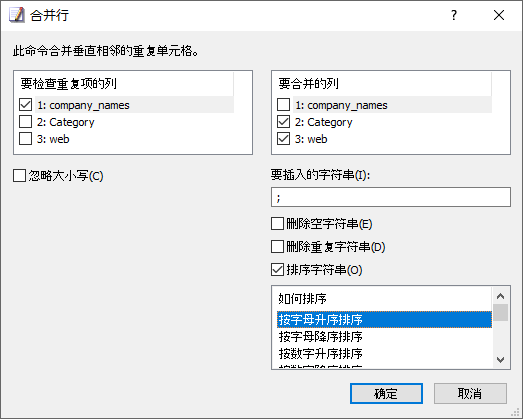Confirm with the 确定 button

(386, 394)
